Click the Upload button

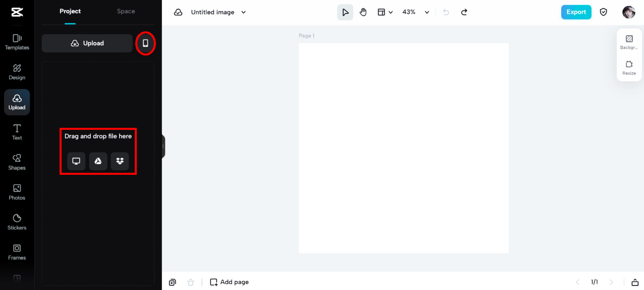tap(87, 43)
